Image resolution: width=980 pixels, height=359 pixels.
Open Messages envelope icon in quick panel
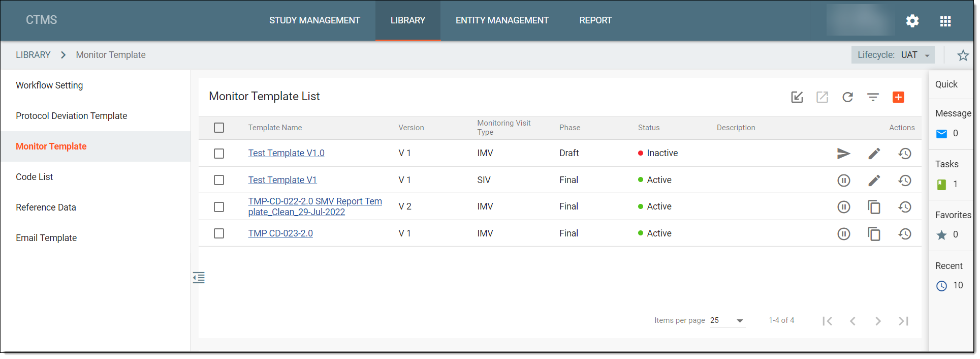point(941,134)
